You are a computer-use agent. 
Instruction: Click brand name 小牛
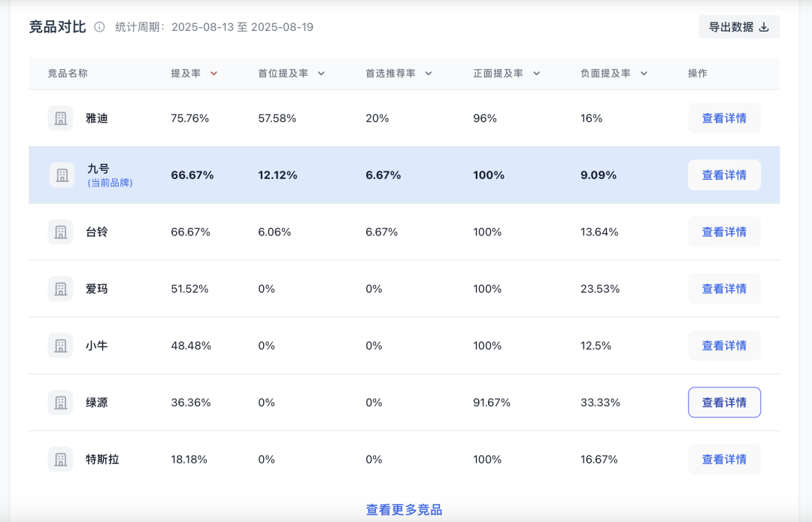click(97, 345)
